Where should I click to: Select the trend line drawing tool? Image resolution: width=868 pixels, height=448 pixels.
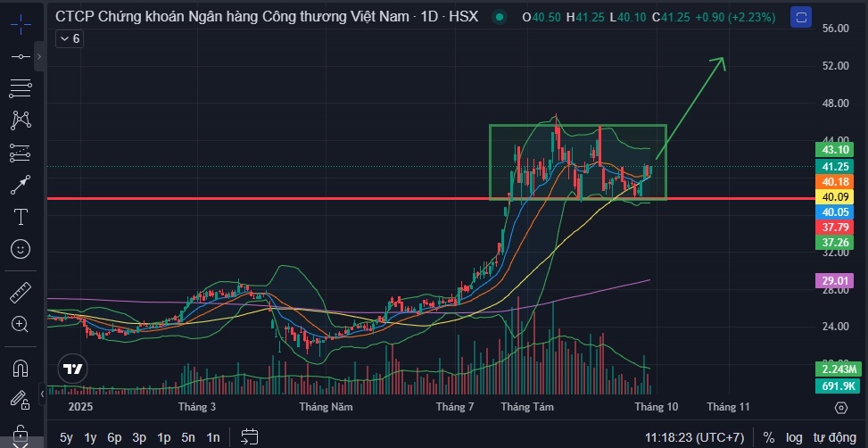[x=21, y=56]
